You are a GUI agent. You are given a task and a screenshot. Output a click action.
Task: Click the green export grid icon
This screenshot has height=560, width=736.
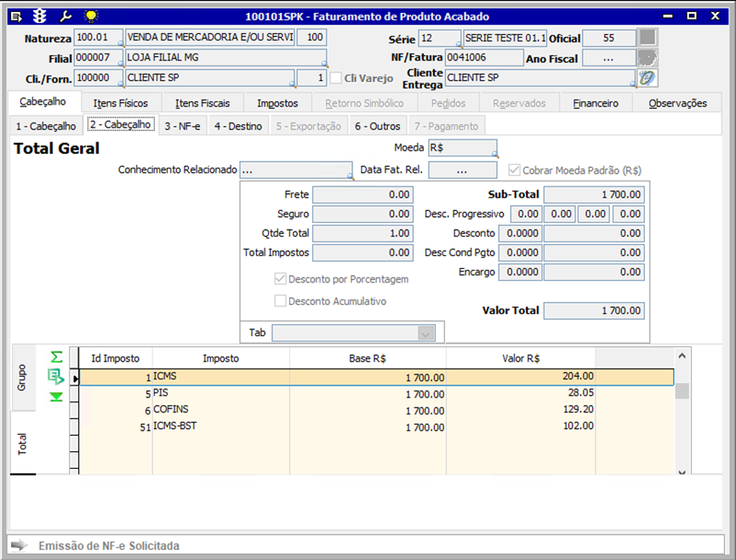coord(56,376)
